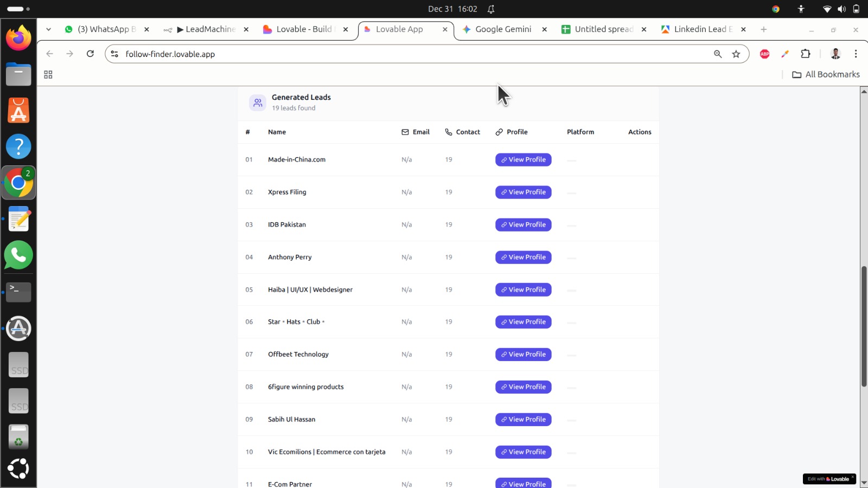
Task: Open the WhatsApp phone icon in dock
Action: click(x=18, y=255)
